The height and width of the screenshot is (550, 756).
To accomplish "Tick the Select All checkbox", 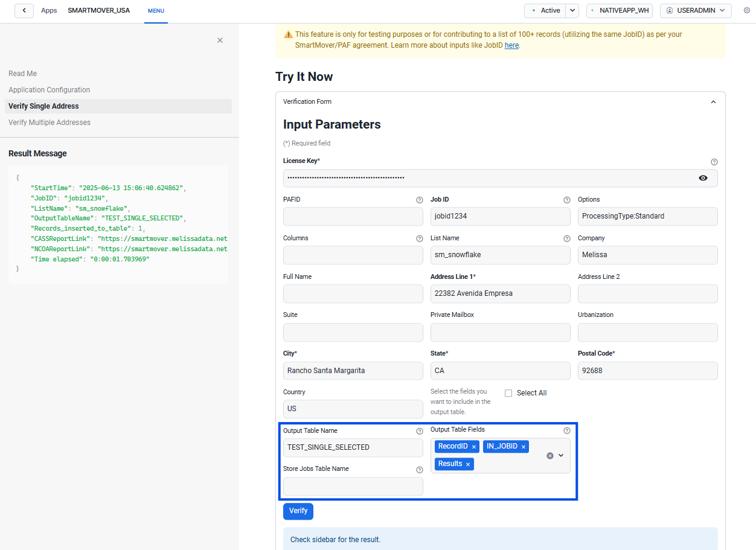I will 508,393.
